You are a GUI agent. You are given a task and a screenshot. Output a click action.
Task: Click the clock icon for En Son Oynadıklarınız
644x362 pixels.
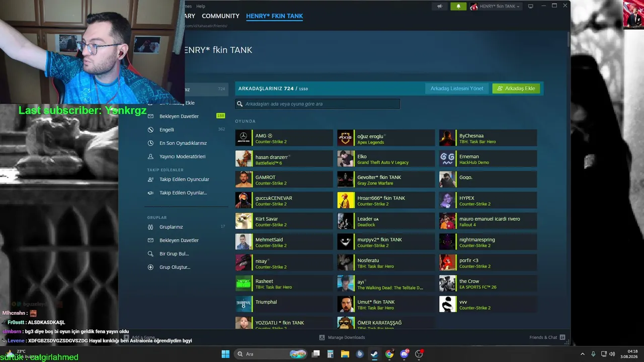[150, 143]
